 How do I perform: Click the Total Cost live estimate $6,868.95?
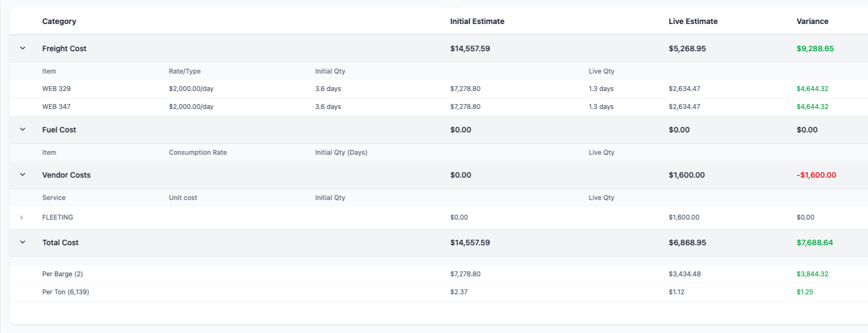point(687,243)
